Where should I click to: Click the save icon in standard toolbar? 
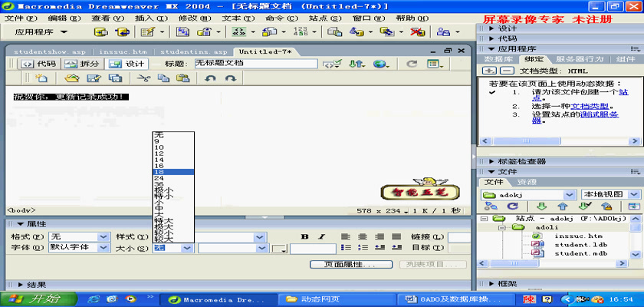click(94, 78)
